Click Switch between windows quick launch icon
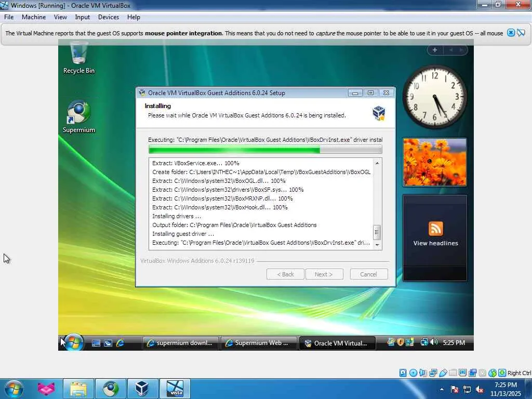The width and height of the screenshot is (532, 399). point(108,343)
